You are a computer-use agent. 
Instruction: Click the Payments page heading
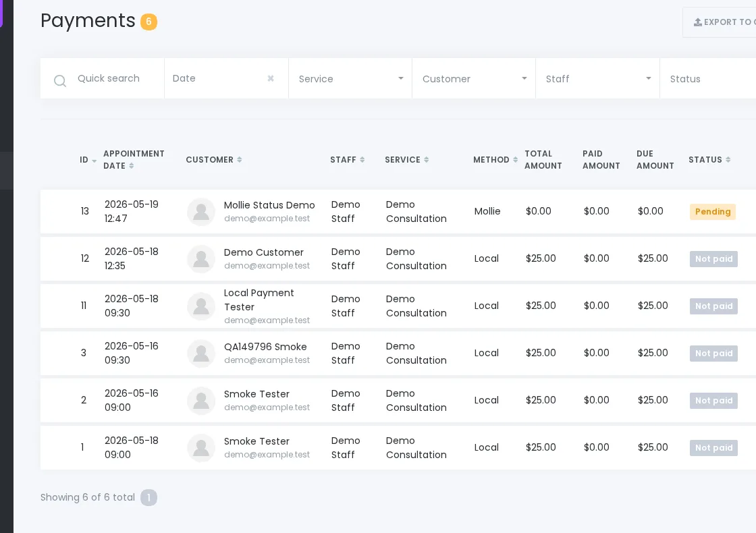[88, 20]
